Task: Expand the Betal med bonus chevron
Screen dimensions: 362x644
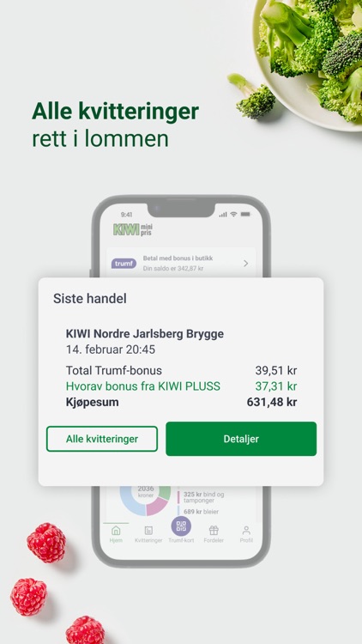Action: pos(246,264)
